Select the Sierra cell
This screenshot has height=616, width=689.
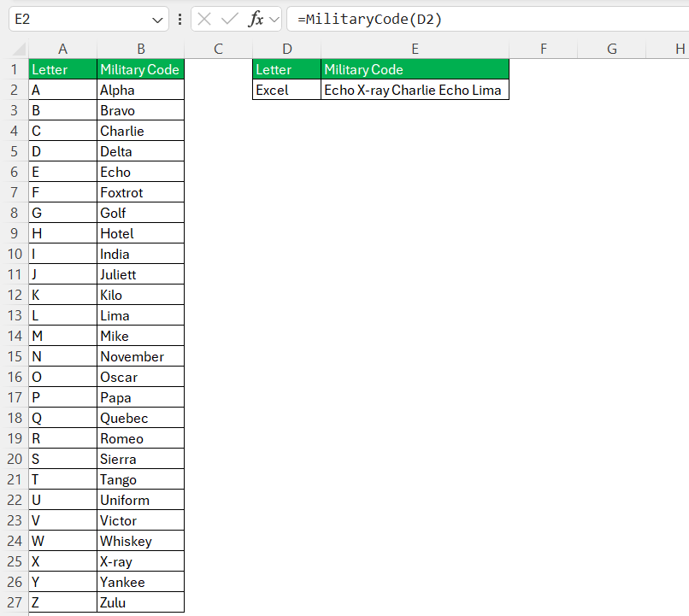[x=140, y=459]
